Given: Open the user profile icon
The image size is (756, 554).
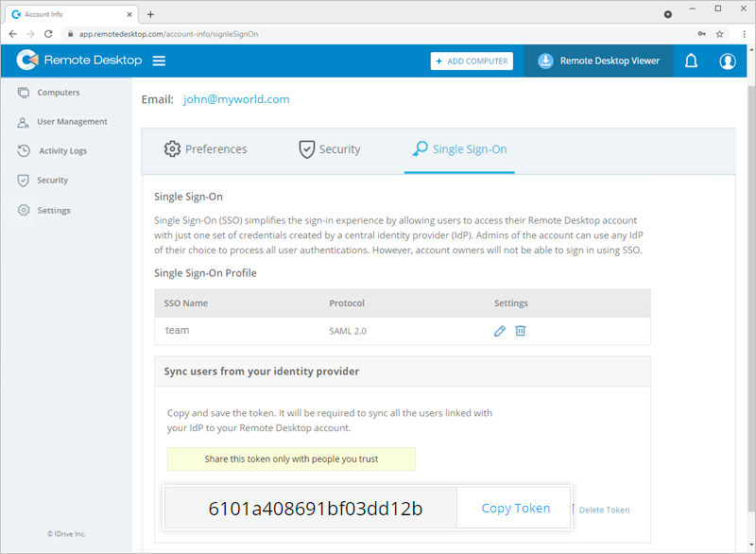Looking at the screenshot, I should coord(727,61).
